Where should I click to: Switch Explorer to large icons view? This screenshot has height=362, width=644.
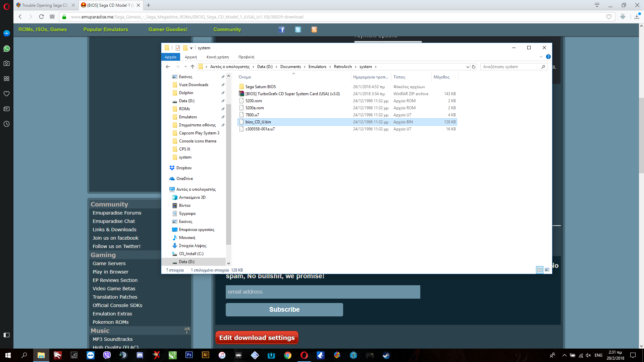click(x=547, y=270)
